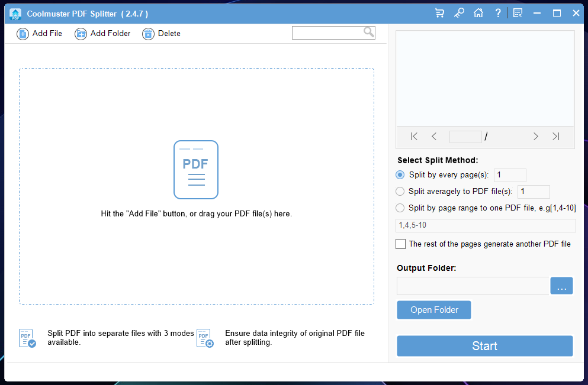Screen dimensions: 588x385
Task: Click the search magnifier icon
Action: click(368, 32)
